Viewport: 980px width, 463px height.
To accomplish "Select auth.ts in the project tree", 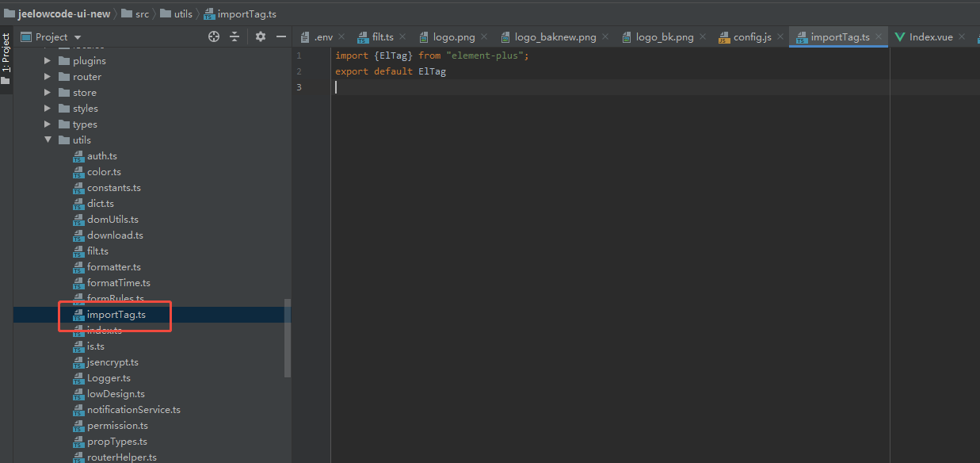I will click(x=101, y=156).
